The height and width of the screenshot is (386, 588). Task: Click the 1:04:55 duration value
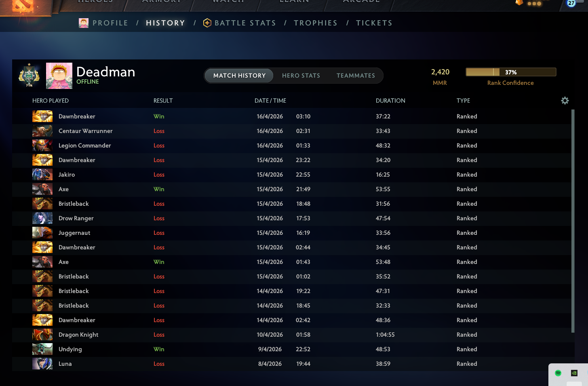pos(385,335)
